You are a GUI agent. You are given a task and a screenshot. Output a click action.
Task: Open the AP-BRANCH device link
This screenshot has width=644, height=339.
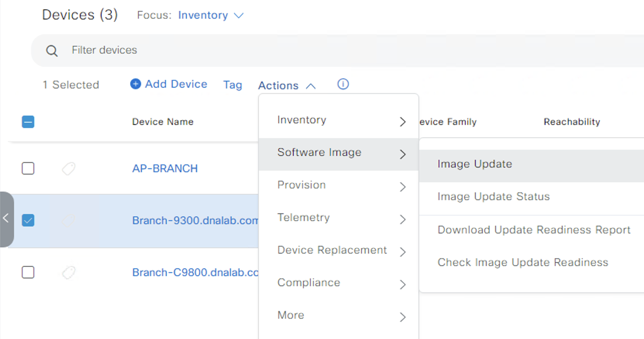[x=165, y=168]
